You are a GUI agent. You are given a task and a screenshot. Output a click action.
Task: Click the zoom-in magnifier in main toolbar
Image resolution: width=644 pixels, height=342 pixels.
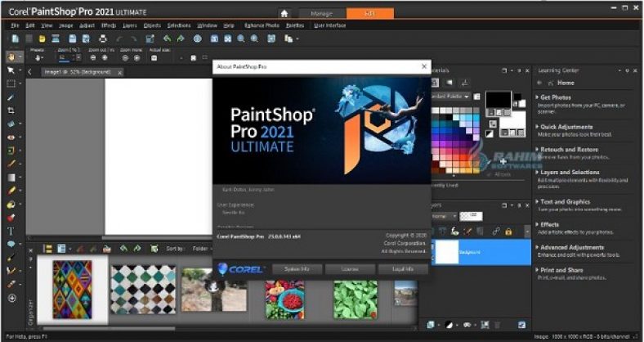coord(254,38)
